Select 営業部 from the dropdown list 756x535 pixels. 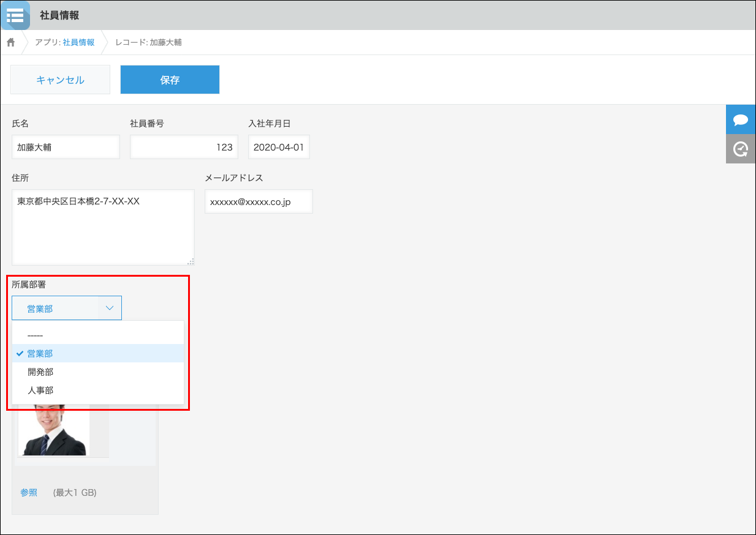pos(98,353)
